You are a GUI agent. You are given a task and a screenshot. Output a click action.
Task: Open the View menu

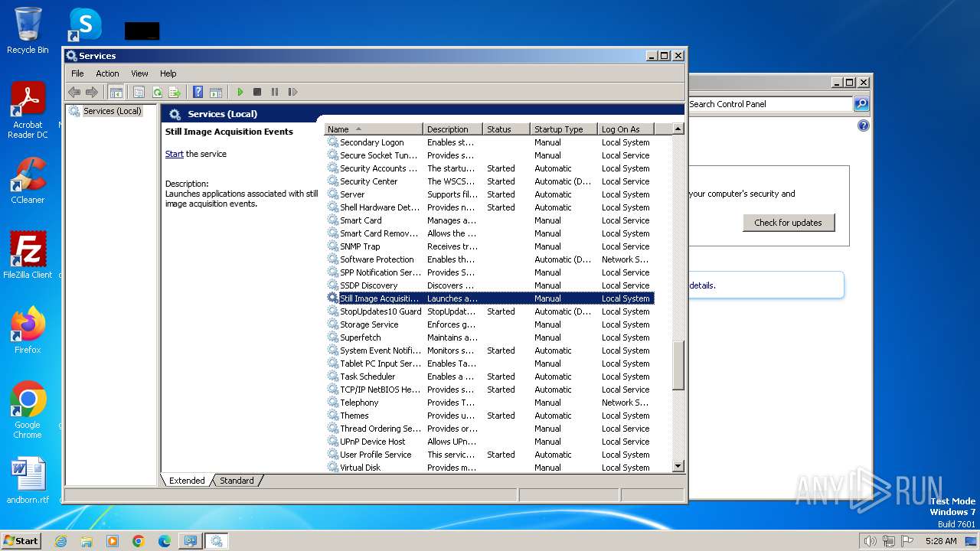click(x=139, y=73)
